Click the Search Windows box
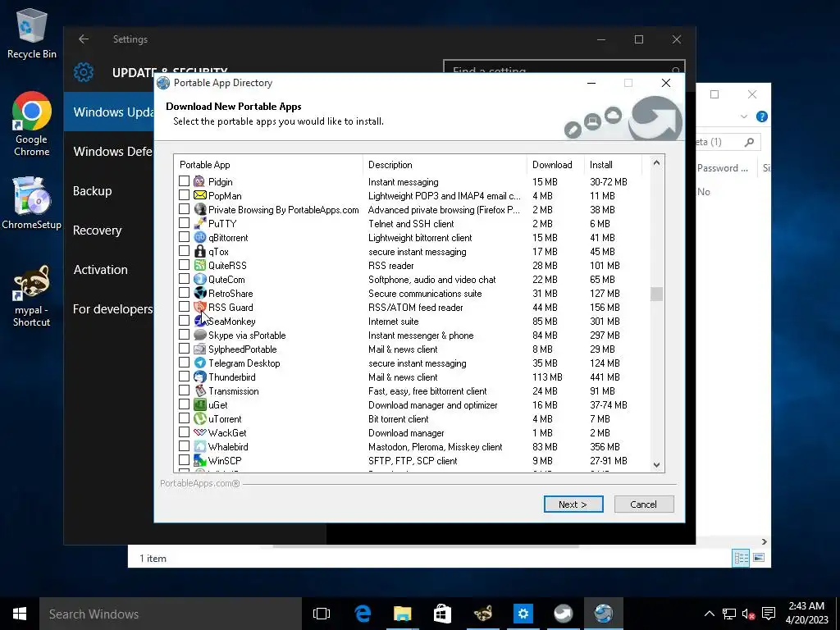Image resolution: width=840 pixels, height=630 pixels. coord(171,614)
